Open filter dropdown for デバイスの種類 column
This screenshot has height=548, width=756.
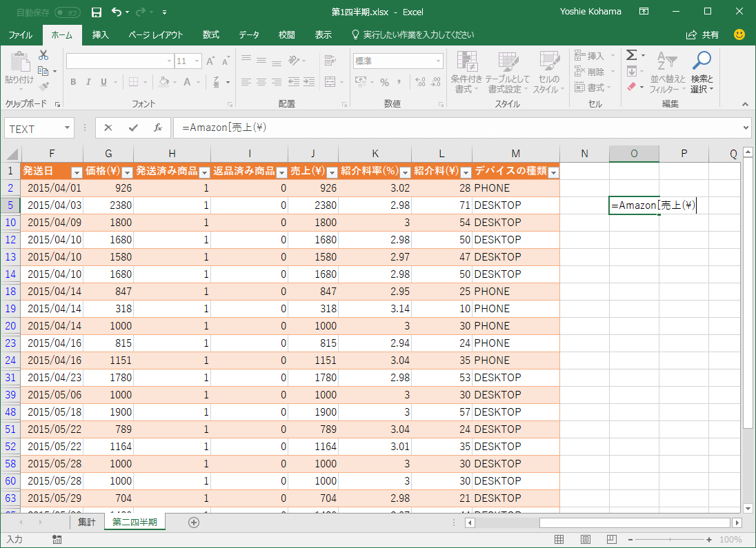[553, 172]
